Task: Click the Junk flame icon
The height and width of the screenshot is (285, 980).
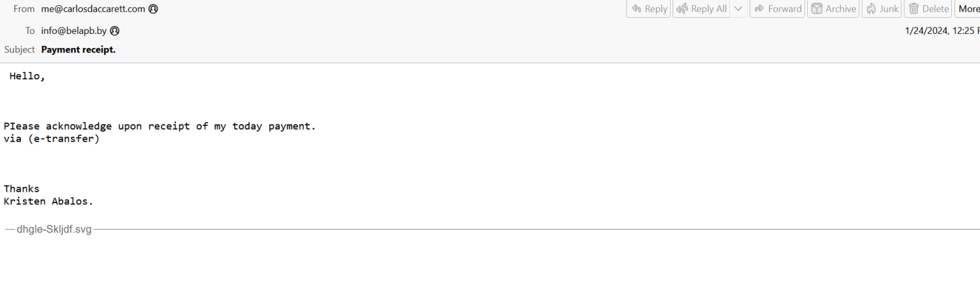Action: (x=871, y=9)
